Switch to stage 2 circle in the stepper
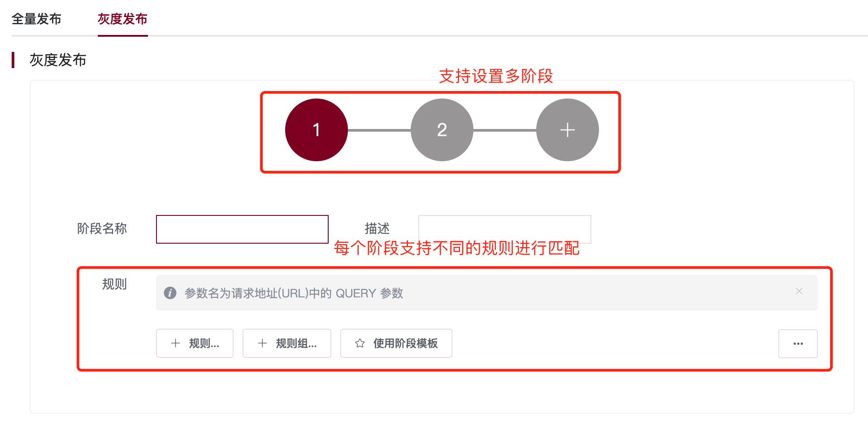This screenshot has width=868, height=421. click(442, 130)
